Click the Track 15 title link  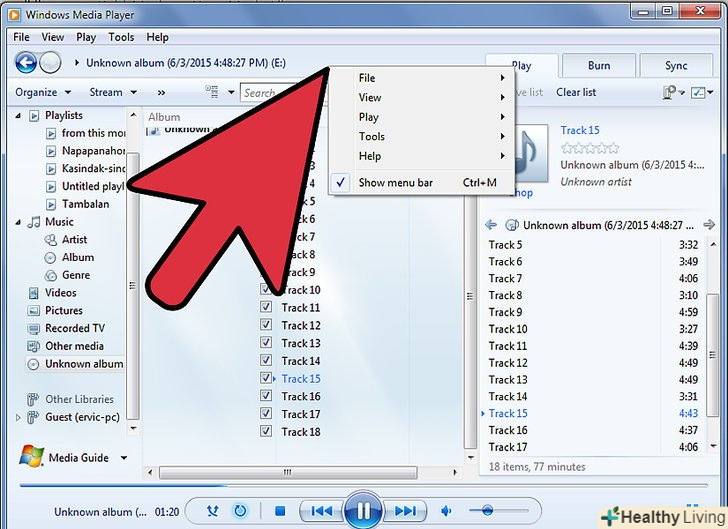(x=580, y=130)
